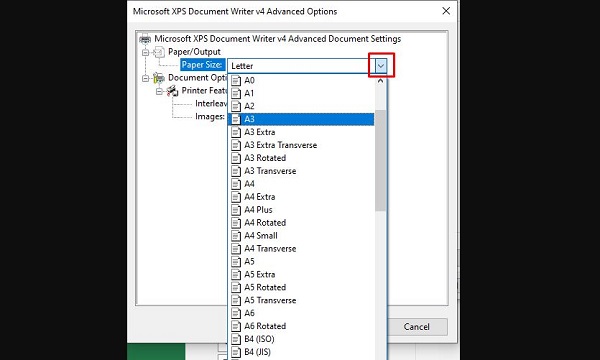
Task: Click the Paper/Output node icon
Action: pyautogui.click(x=159, y=52)
